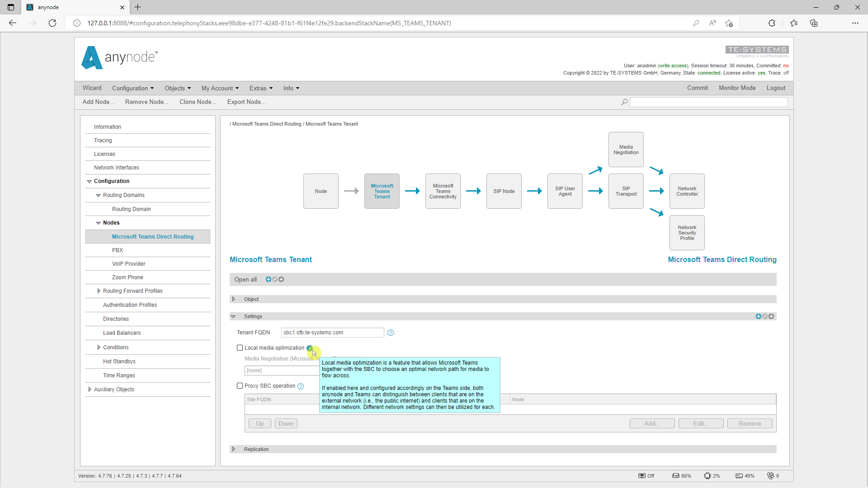Expand the Conditions tree item

click(x=99, y=347)
